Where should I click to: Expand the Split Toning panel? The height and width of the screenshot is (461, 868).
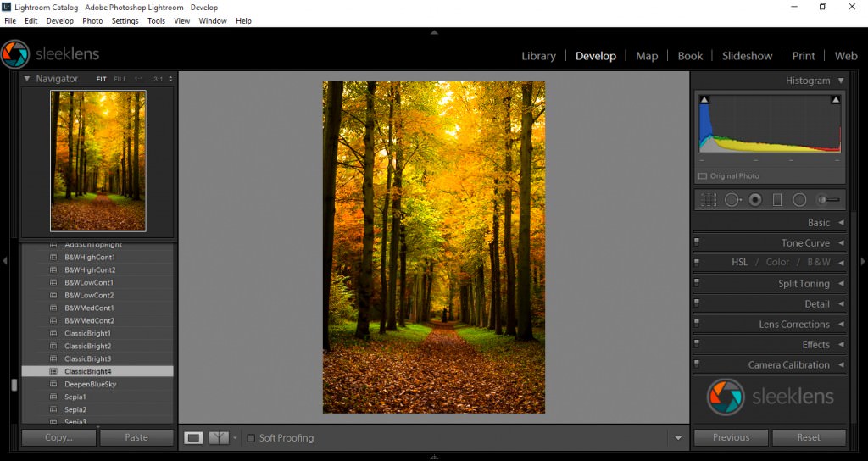pos(841,283)
